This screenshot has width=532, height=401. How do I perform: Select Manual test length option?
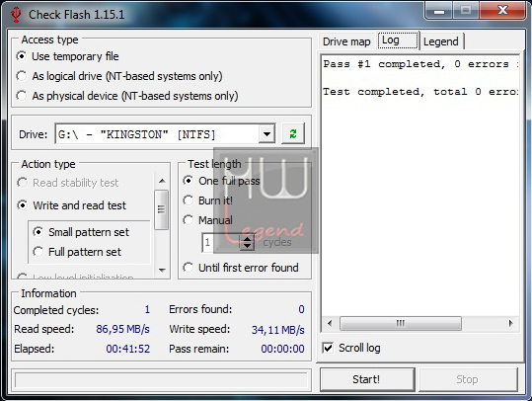189,220
